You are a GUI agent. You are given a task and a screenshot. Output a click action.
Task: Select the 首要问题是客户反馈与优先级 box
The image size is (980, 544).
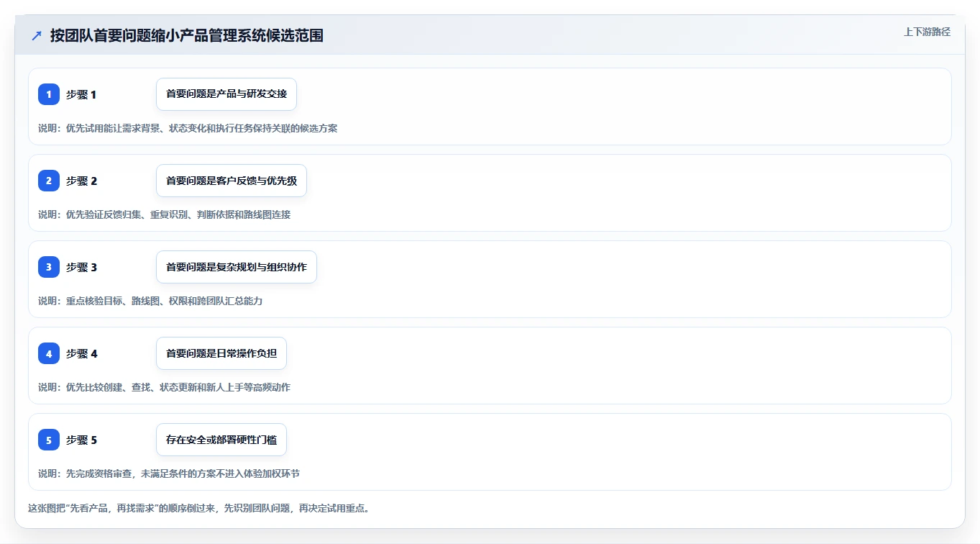pos(232,181)
